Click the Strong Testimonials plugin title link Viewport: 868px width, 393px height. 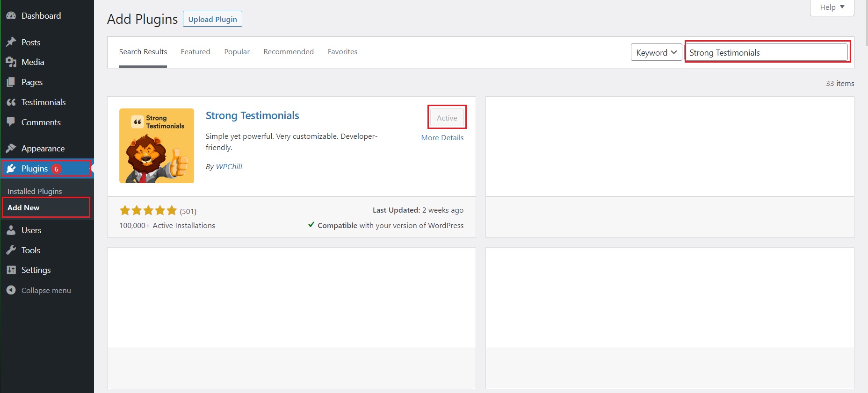[253, 115]
